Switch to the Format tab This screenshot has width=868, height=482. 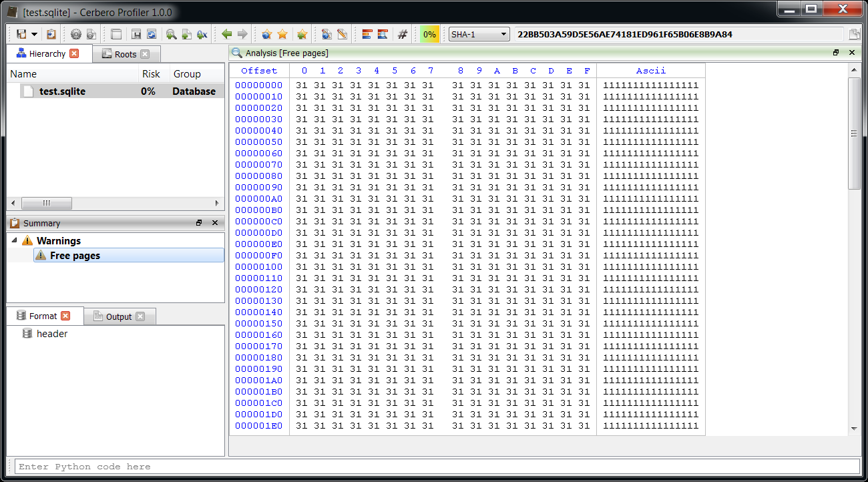(43, 316)
